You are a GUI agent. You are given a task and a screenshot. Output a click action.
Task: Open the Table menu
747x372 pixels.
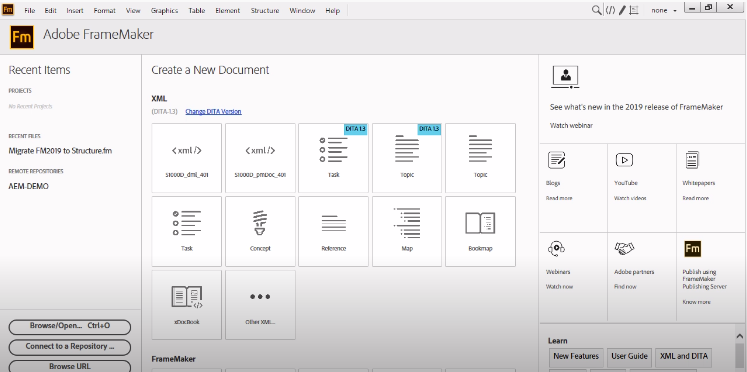(x=197, y=10)
